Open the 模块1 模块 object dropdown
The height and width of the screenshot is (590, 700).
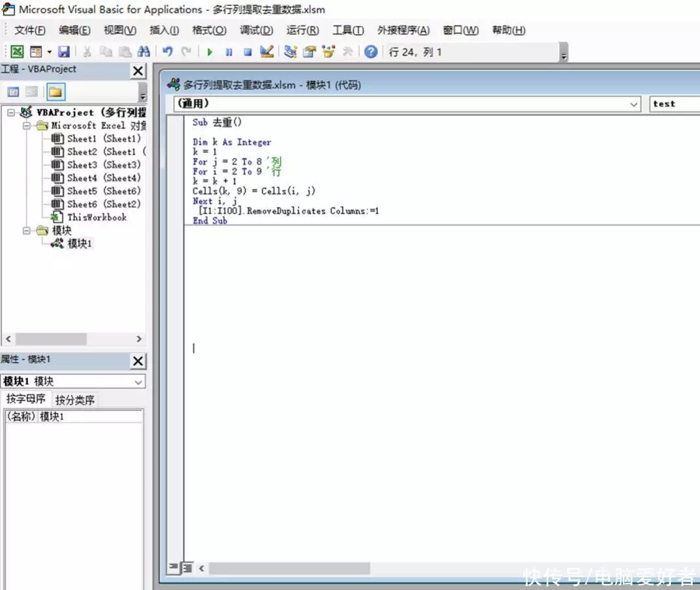click(x=138, y=382)
